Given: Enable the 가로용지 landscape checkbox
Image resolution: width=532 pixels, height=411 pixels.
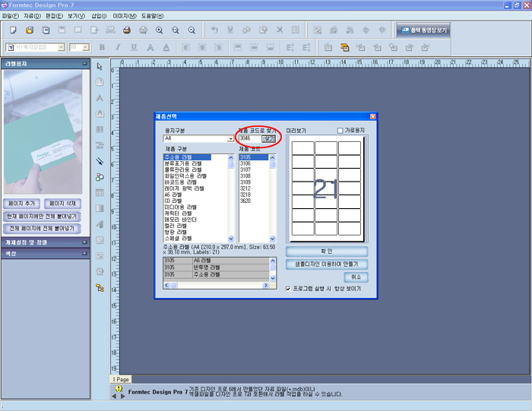Looking at the screenshot, I should [x=340, y=130].
